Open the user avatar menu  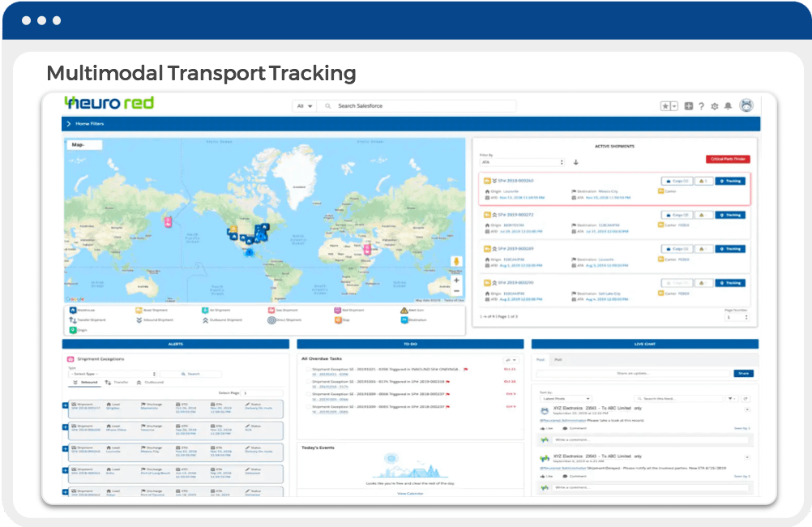point(746,105)
